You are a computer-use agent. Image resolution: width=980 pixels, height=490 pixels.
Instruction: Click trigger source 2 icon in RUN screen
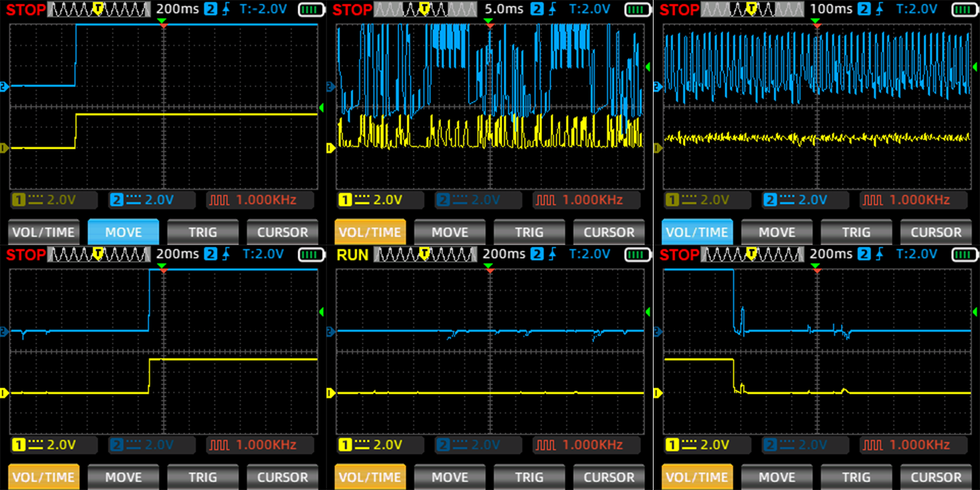pyautogui.click(x=537, y=254)
